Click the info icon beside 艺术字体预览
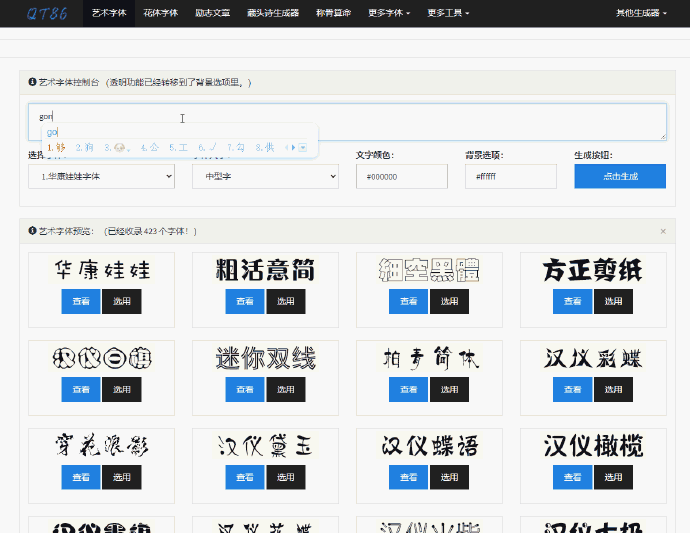This screenshot has width=690, height=533. tap(32, 231)
